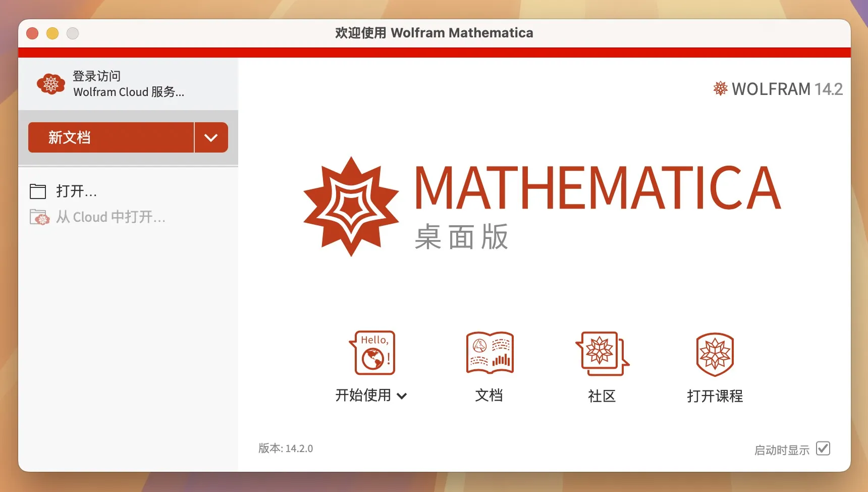Open the 文档 book icon
The height and width of the screenshot is (492, 868).
490,353
